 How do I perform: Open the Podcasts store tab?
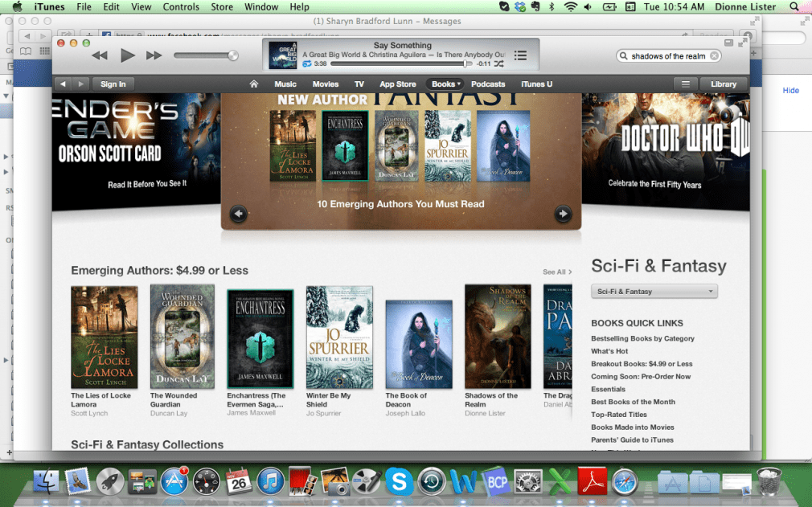488,84
